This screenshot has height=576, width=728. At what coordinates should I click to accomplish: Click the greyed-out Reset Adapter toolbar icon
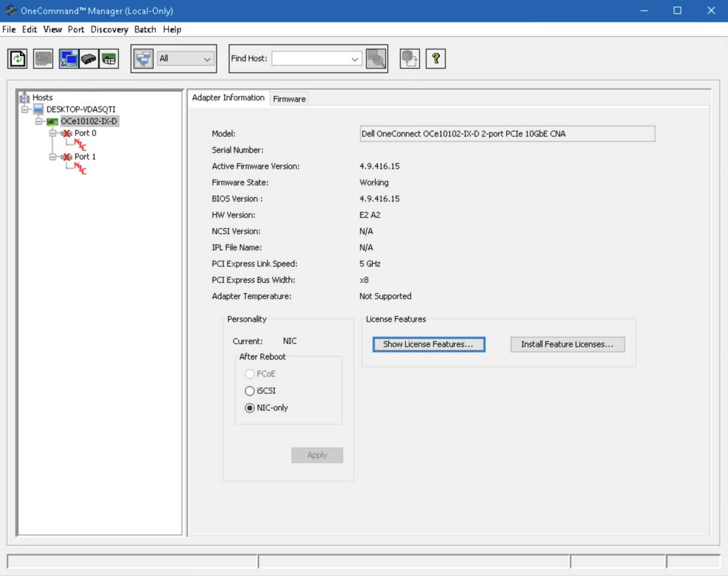pyautogui.click(x=43, y=59)
